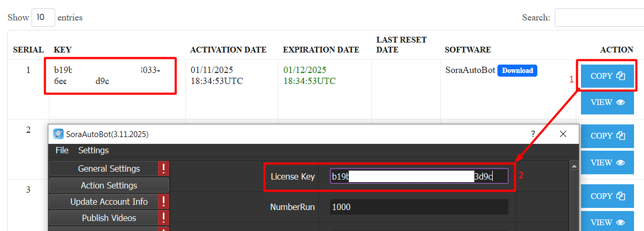The width and height of the screenshot is (644, 231).
Task: Click the License Key input field
Action: [x=419, y=176]
